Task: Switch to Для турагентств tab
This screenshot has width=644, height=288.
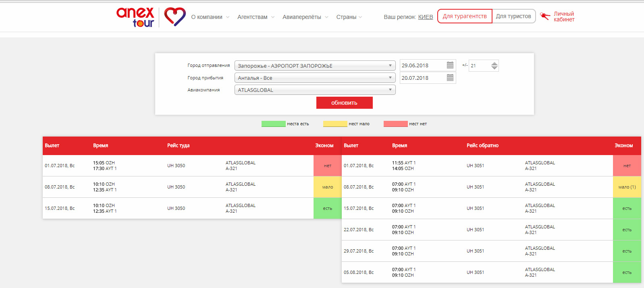Action: pyautogui.click(x=465, y=16)
